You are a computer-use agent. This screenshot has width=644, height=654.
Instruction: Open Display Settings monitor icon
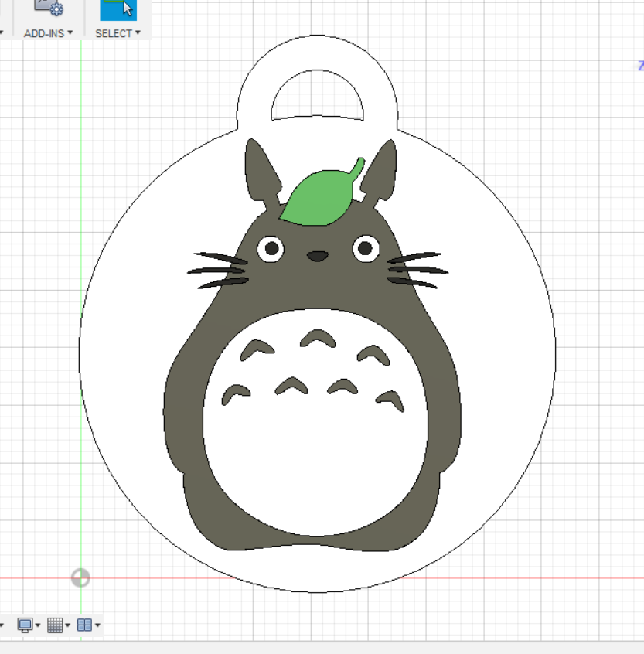coord(25,625)
